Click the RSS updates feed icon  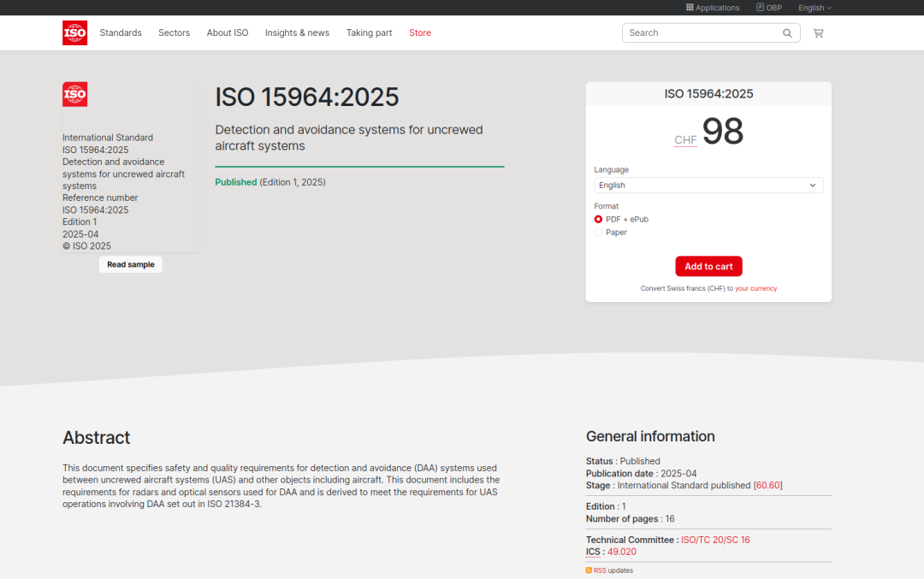589,570
